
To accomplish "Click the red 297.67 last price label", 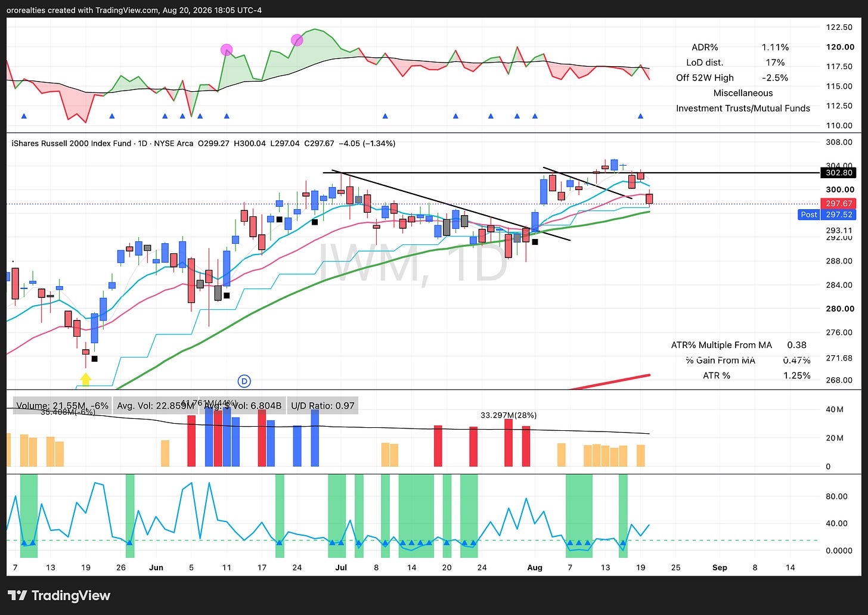I will [839, 204].
